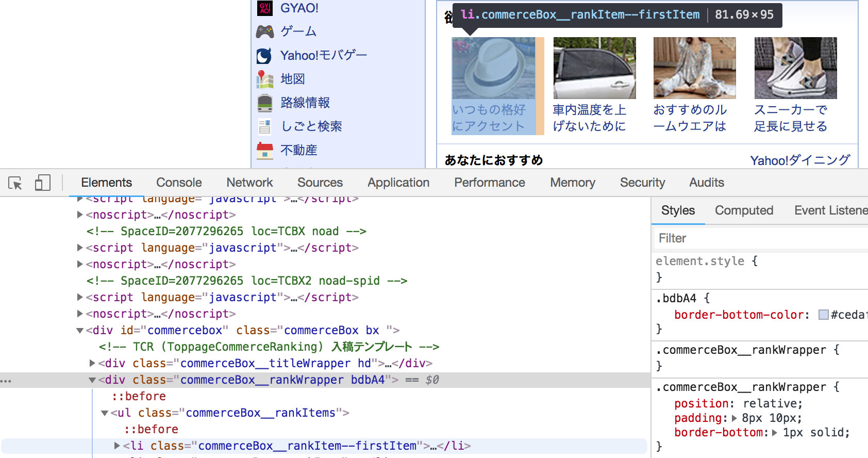Switch to the Memory tab

573,183
